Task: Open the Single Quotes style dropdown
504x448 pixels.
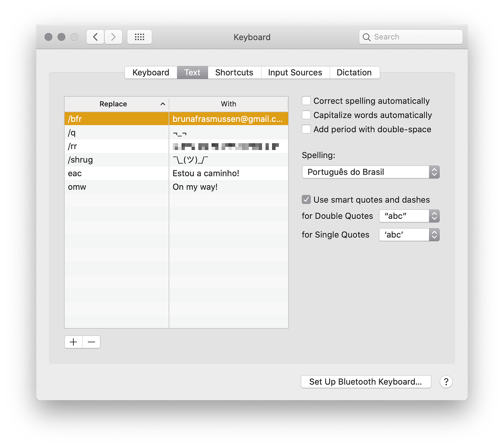Action: coord(409,235)
